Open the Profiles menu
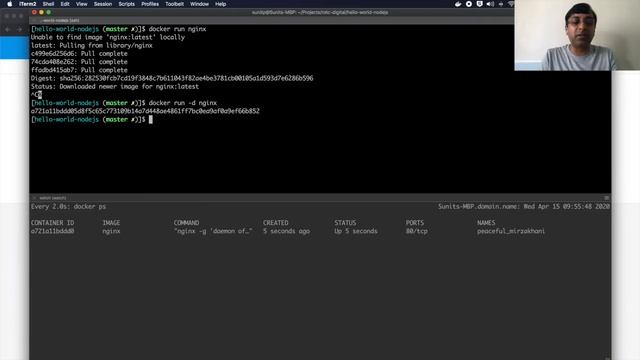This screenshot has height=360, width=640. (x=150, y=4)
